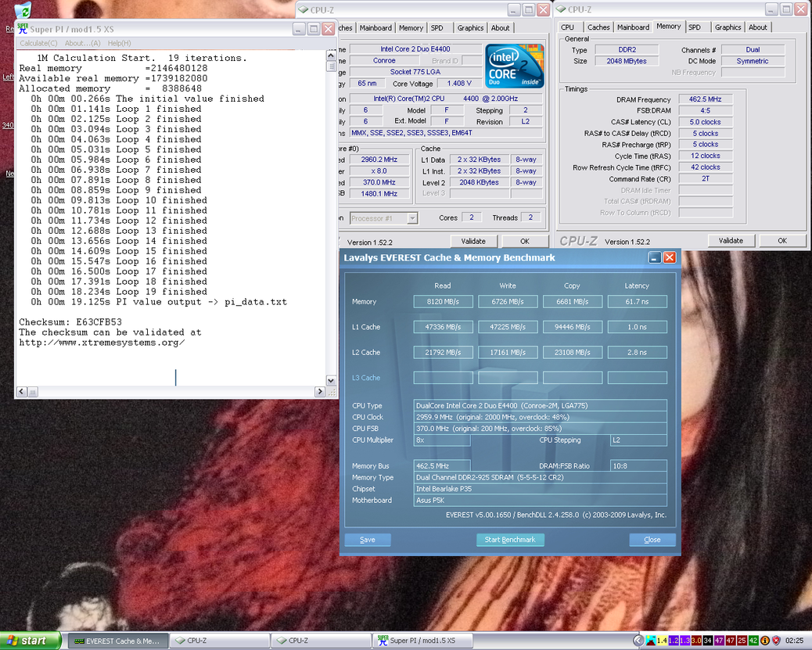The height and width of the screenshot is (650, 812).
Task: Click Close button in EVEREST benchmark
Action: pos(652,540)
